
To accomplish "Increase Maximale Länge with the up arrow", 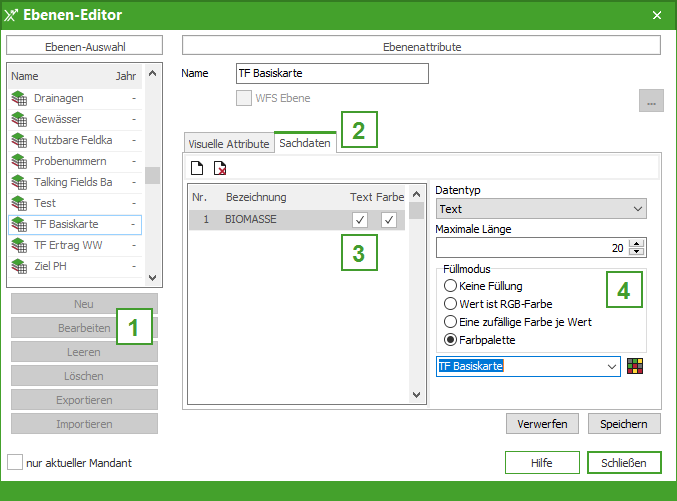I will point(638,243).
